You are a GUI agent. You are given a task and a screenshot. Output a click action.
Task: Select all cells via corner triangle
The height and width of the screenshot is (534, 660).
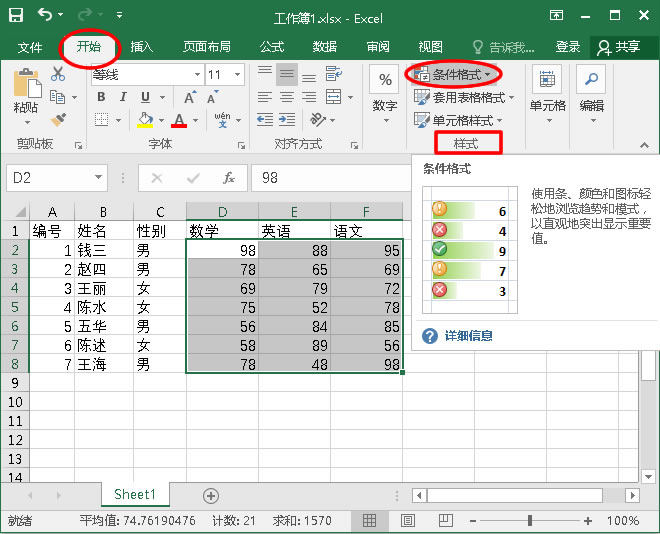click(20, 211)
